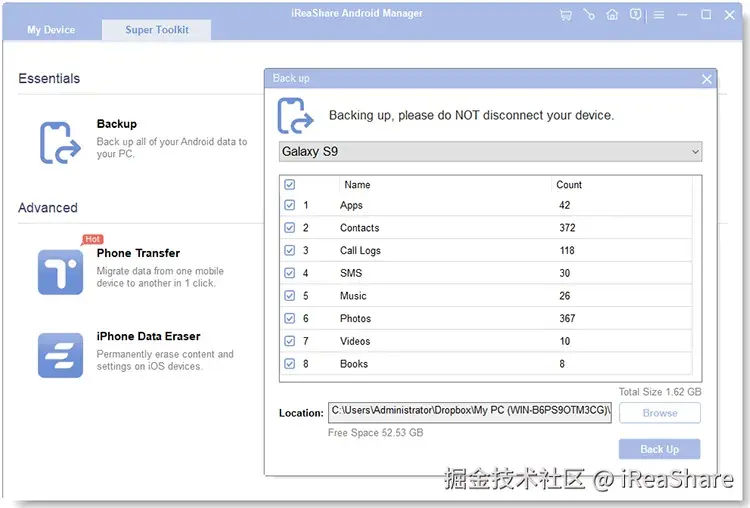Click the Name column header
Screen dimensions: 750x508
[357, 185]
